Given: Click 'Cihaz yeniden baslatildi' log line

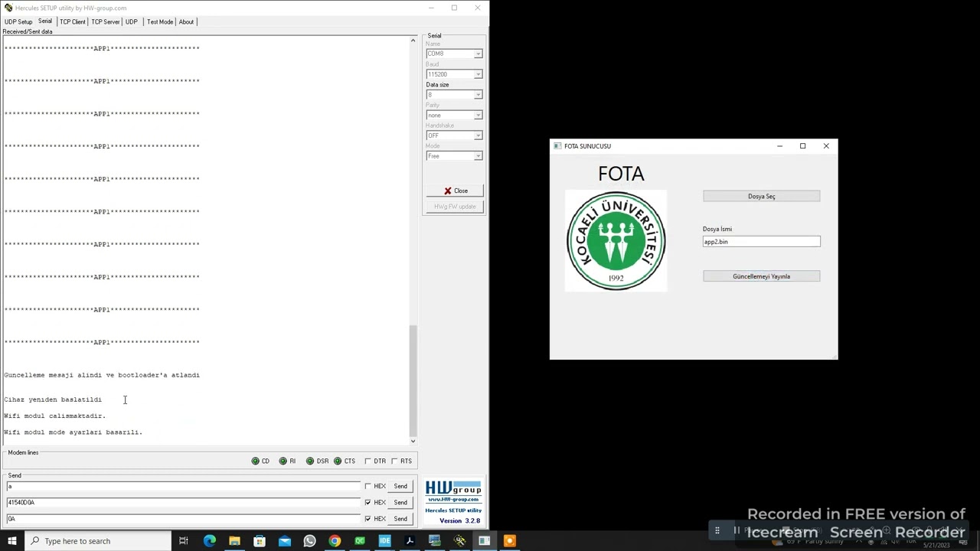Looking at the screenshot, I should (53, 399).
